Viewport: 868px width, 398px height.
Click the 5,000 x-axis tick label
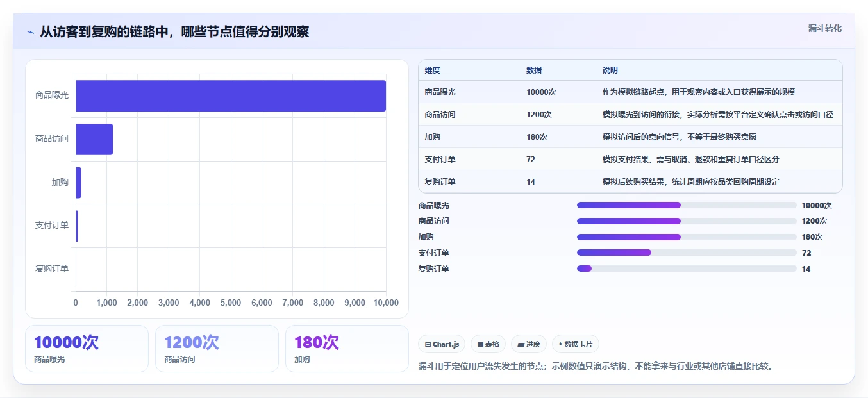(x=231, y=303)
